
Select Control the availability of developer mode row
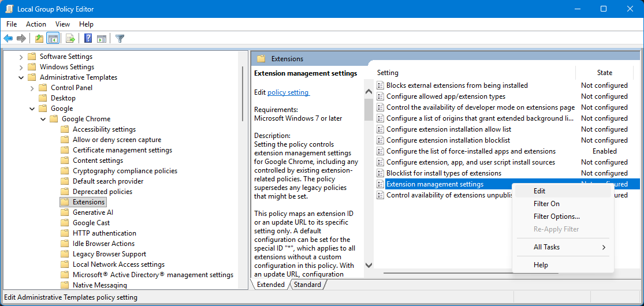pyautogui.click(x=508, y=107)
